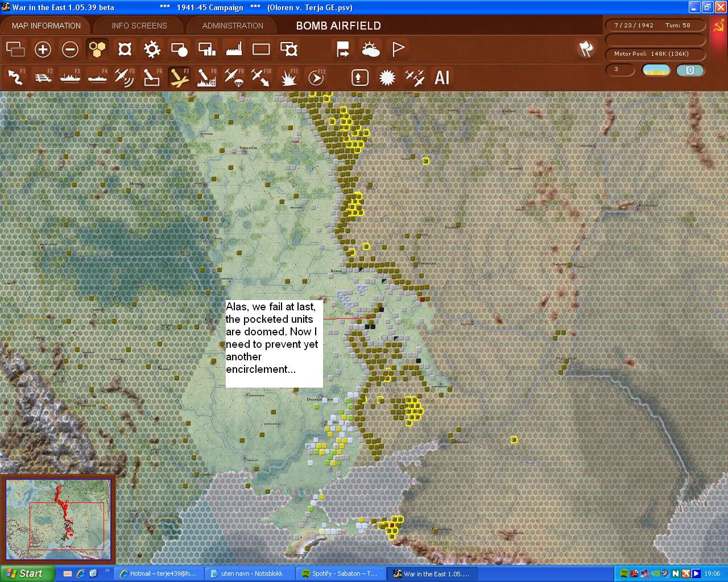Show the weather with sun-cloud icon

point(371,49)
